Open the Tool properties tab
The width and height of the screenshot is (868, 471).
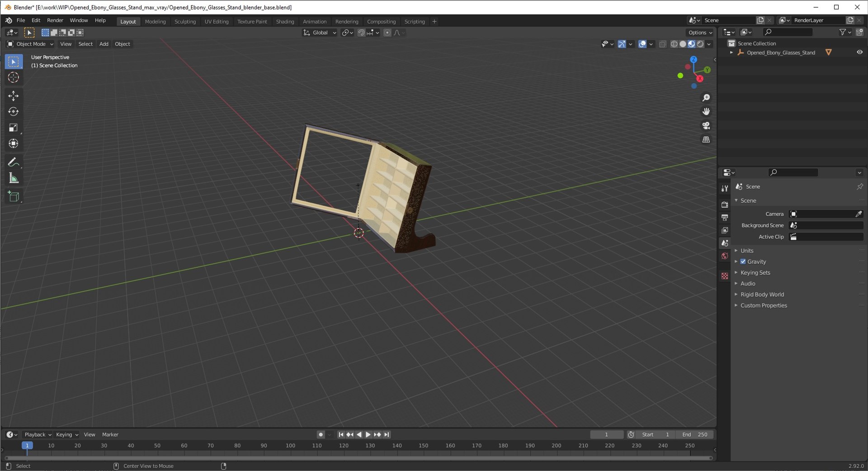[x=725, y=188]
